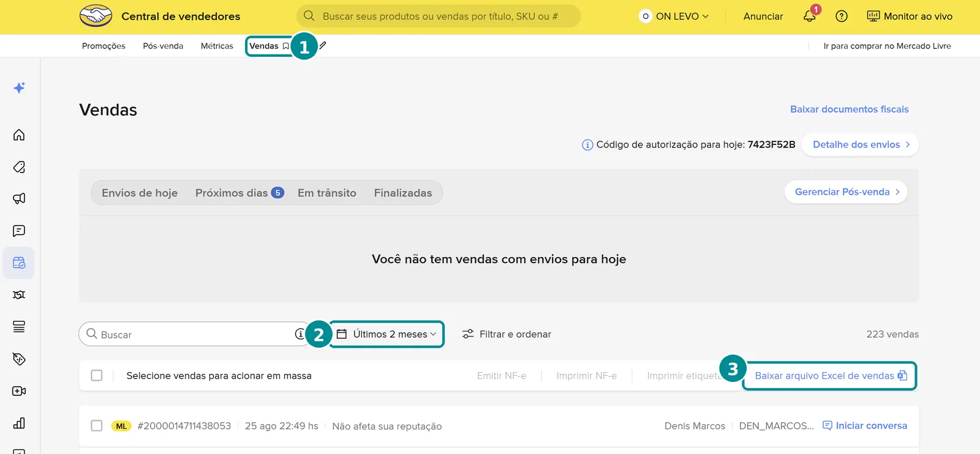980x454 pixels.
Task: Open the notifications bell
Action: (810, 16)
